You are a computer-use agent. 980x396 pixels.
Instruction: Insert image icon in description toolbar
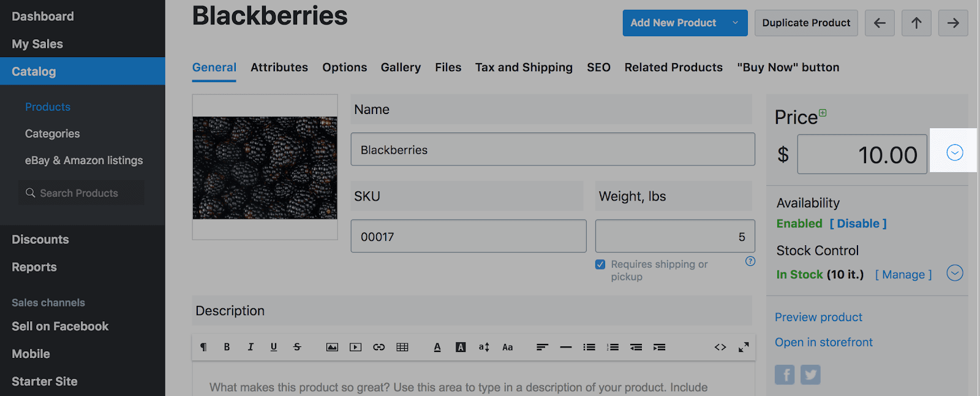point(332,347)
